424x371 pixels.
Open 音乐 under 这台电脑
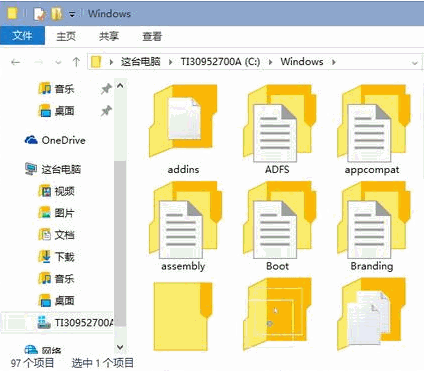tap(56, 278)
